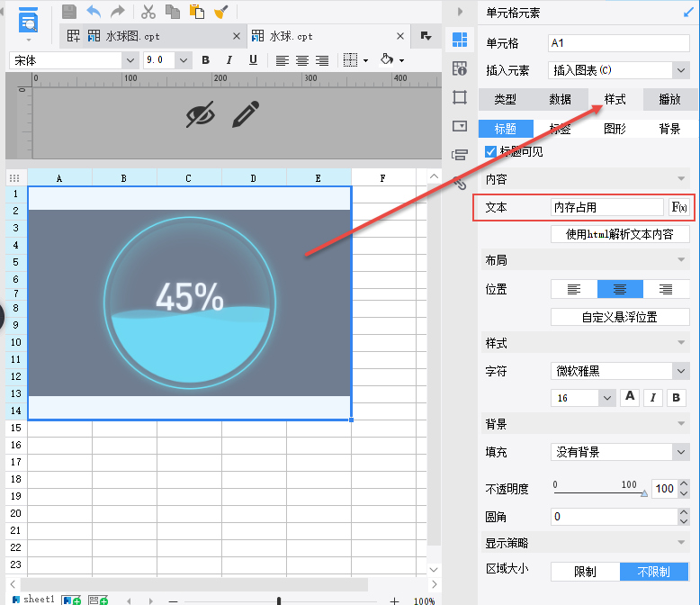Open the tab list arrow
Viewport: 700px width, 605px height.
pyautogui.click(x=426, y=36)
